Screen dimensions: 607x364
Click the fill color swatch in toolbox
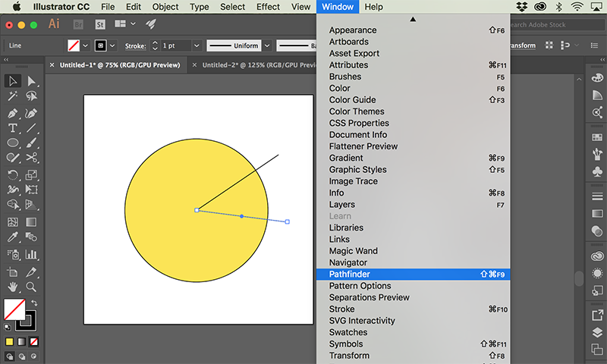coord(14,309)
